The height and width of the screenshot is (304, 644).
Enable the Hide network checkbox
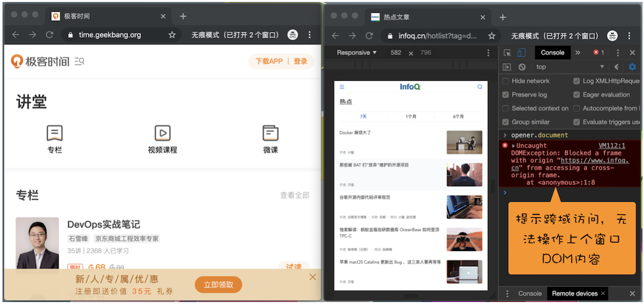(x=505, y=81)
